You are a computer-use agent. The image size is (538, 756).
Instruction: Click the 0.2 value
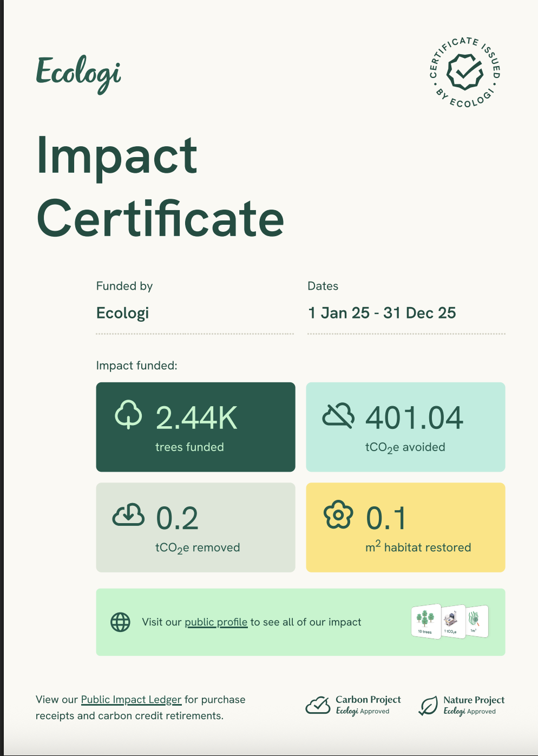[x=177, y=518]
